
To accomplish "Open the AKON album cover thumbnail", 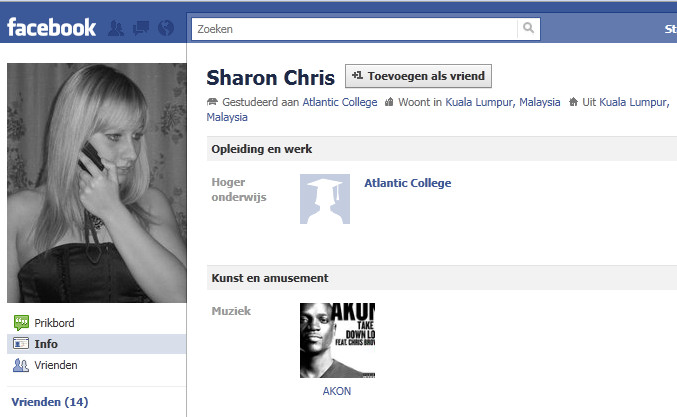I will click(x=337, y=340).
